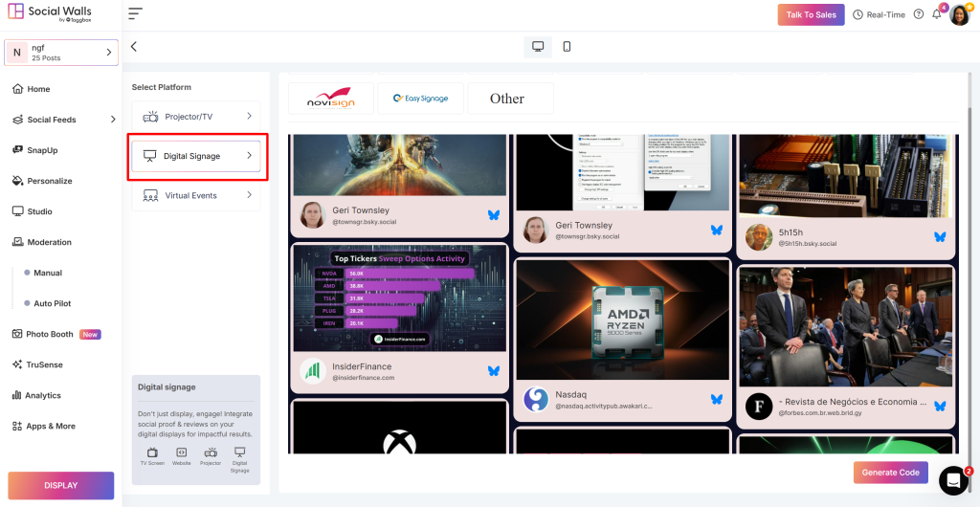Open user profile avatar menu
Viewport: 980px width, 507px height.
(959, 14)
